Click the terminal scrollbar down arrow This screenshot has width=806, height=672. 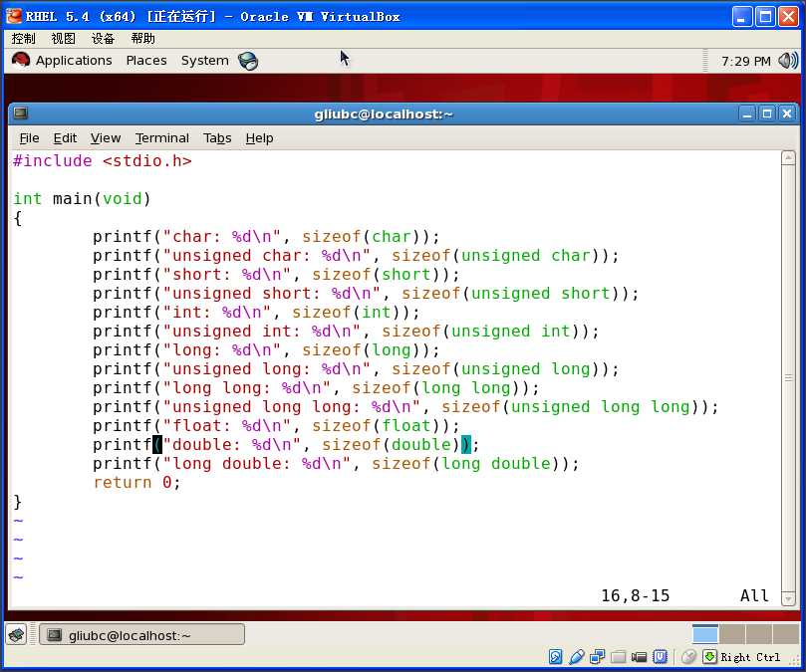(x=788, y=598)
